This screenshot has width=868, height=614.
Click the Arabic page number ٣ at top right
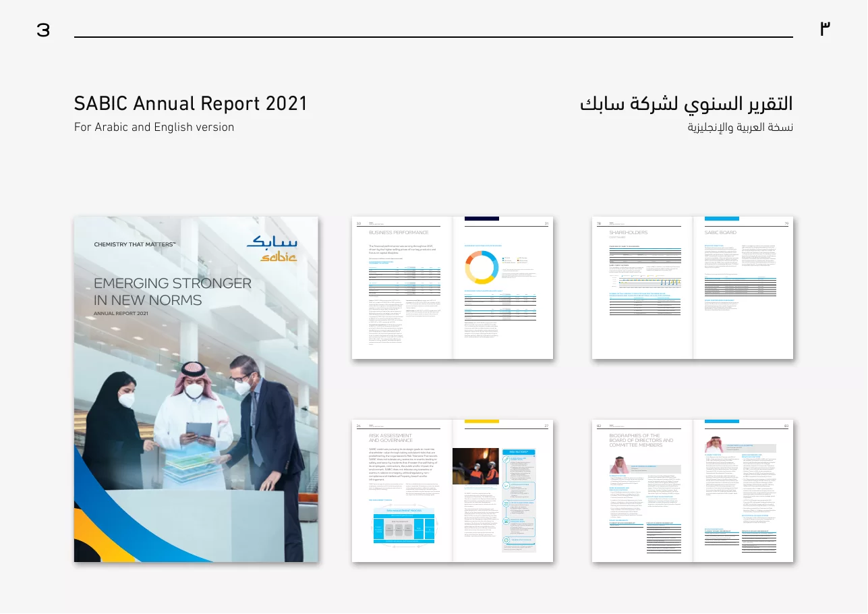pos(825,29)
